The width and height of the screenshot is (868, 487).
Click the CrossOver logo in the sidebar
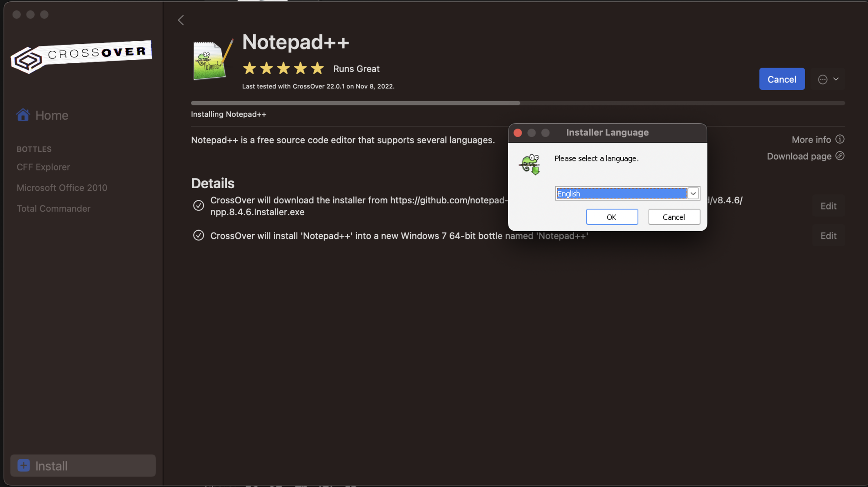tap(82, 57)
